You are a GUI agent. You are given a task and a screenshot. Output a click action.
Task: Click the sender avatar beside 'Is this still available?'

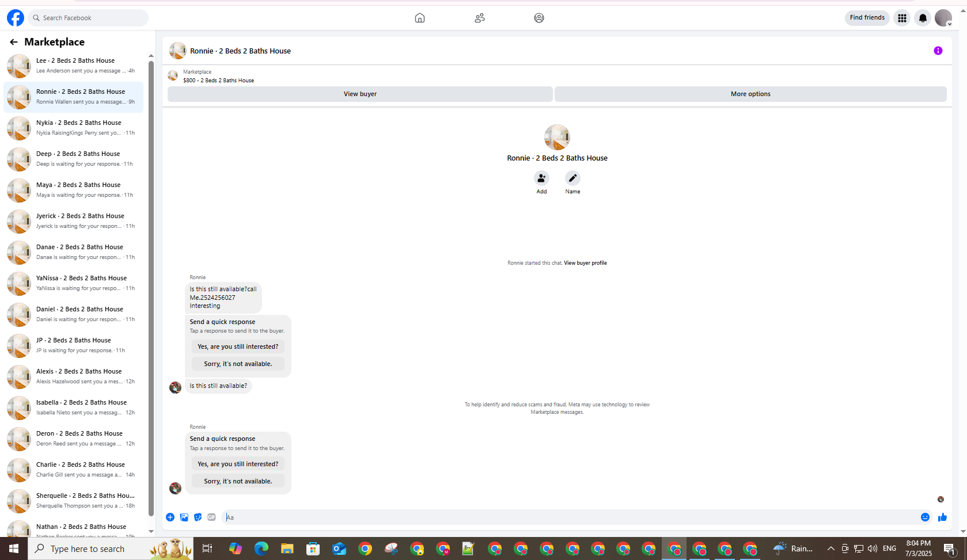coord(176,387)
